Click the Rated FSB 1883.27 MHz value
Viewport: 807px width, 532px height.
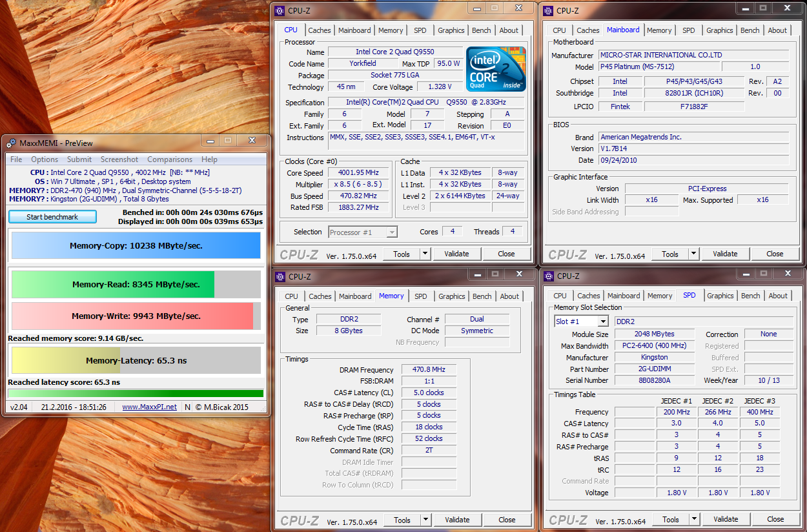[x=360, y=207]
